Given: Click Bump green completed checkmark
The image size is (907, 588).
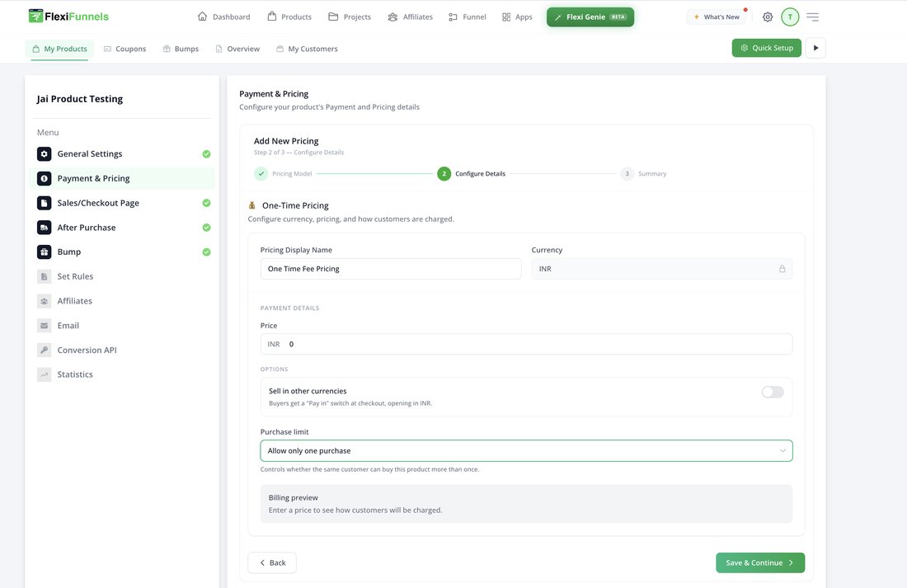Looking at the screenshot, I should pyautogui.click(x=206, y=252).
